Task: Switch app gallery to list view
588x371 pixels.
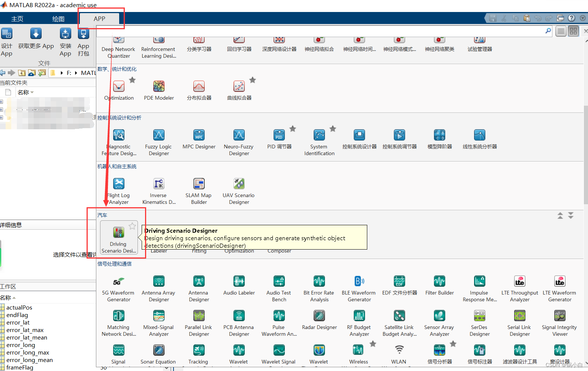Action: (x=561, y=31)
